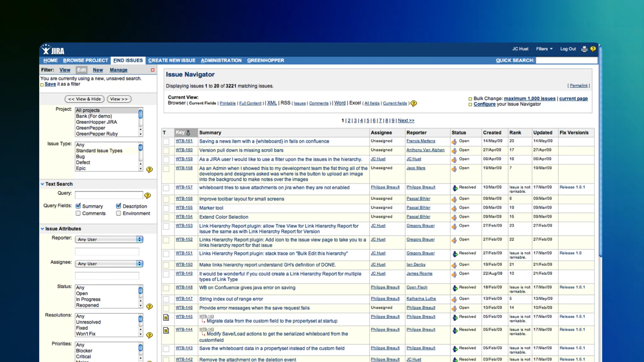Open help via yellow question icon in header
Image resolution: width=644 pixels, height=362 pixels.
click(593, 49)
